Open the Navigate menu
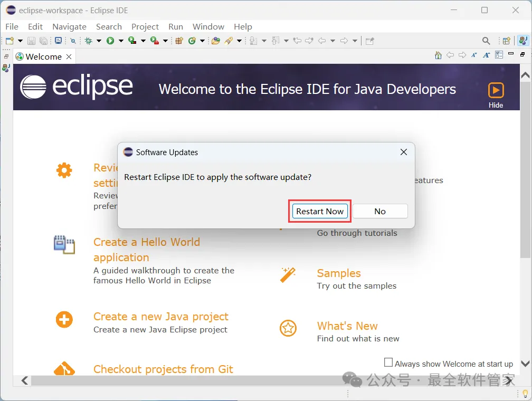The height and width of the screenshot is (401, 532). point(69,26)
